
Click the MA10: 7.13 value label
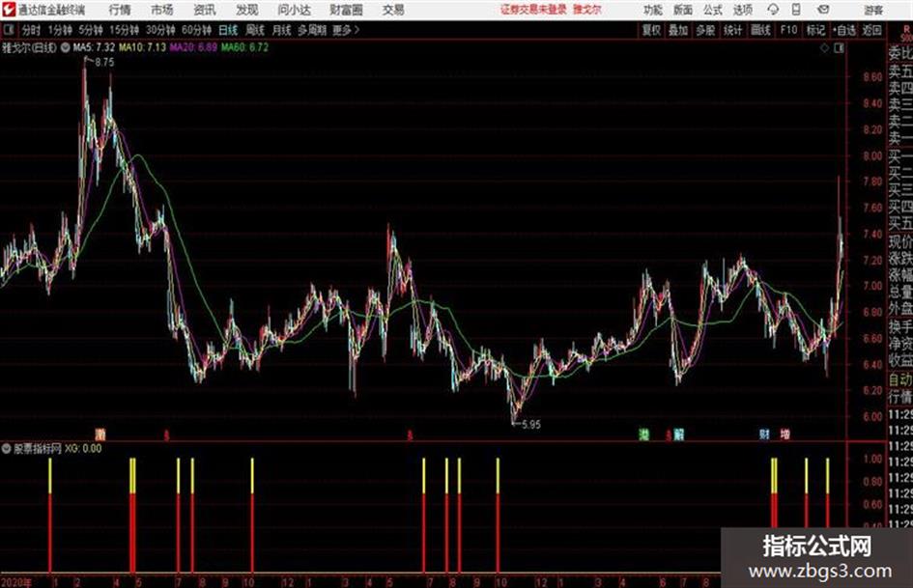pyautogui.click(x=142, y=47)
